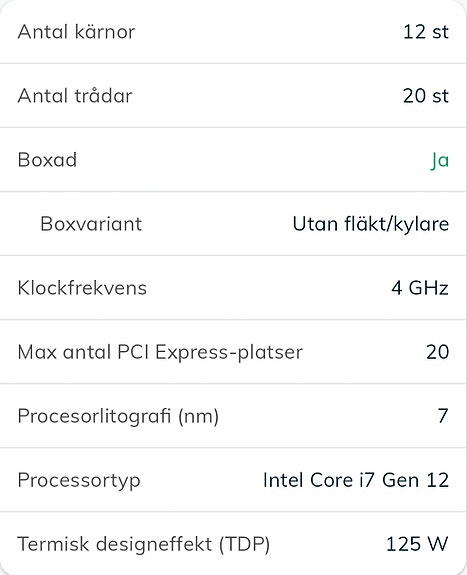
Task: Click Intel Core i7 Gen 12 value
Action: [x=356, y=480]
